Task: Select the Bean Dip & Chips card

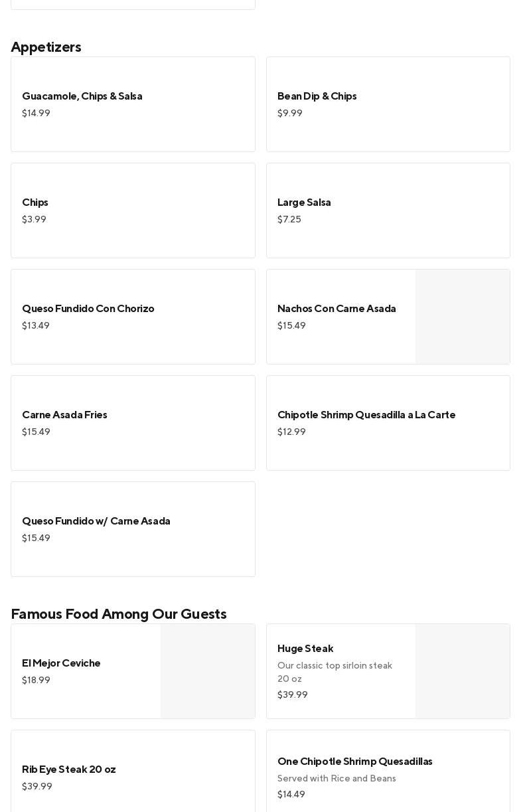Action: (388, 104)
